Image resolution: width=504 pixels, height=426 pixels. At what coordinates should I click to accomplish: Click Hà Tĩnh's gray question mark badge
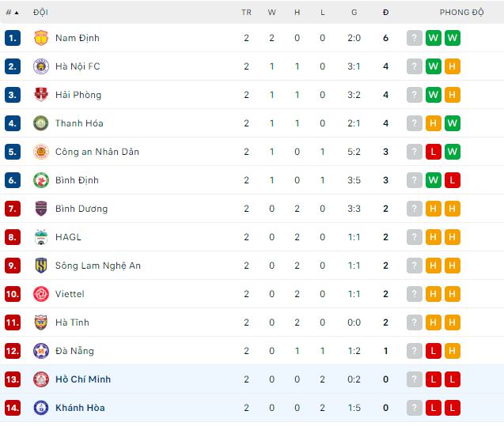click(x=415, y=322)
